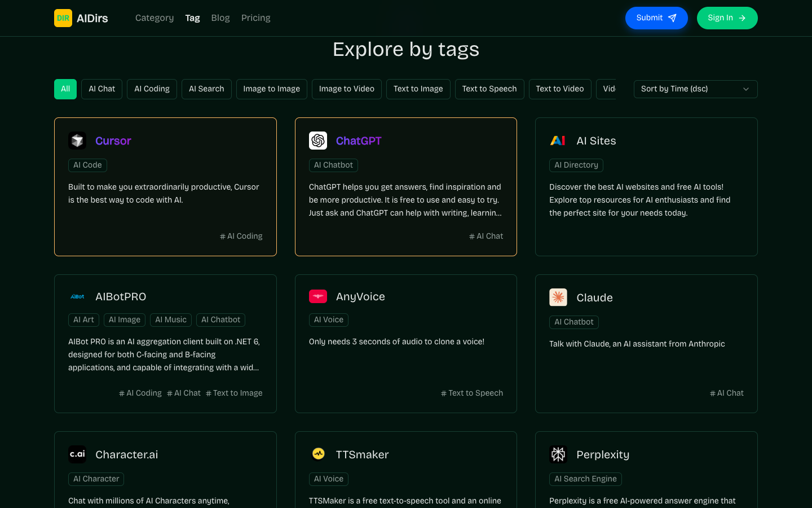
Task: Click the AIBotPRO logo icon
Action: point(77,296)
